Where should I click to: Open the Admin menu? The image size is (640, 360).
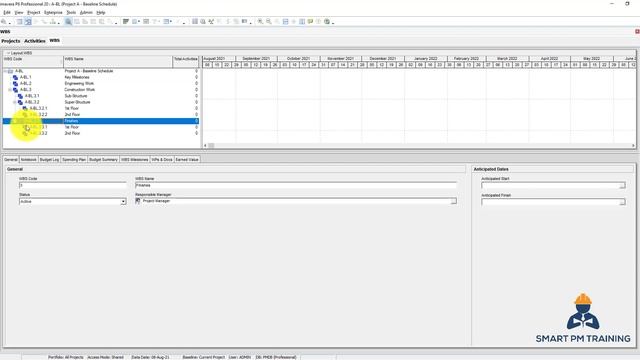[86, 13]
